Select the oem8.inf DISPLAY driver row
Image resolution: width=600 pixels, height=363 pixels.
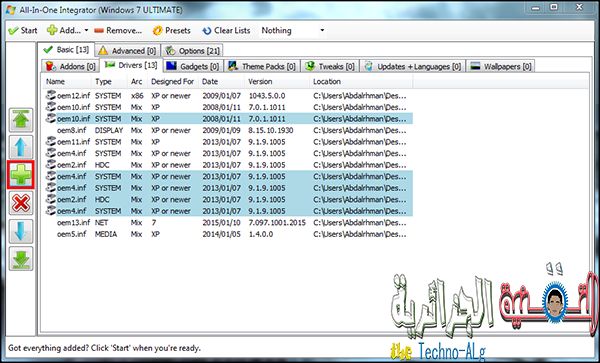[228, 130]
